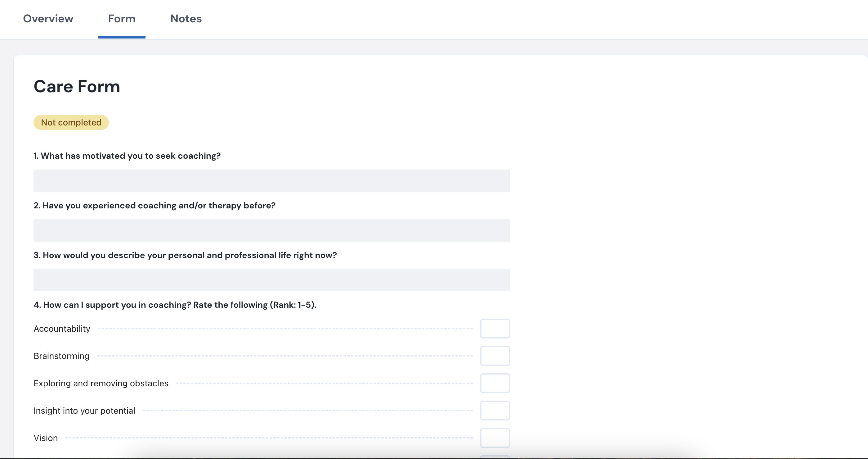
Task: Click the Insight into your potential rating box
Action: pos(495,411)
